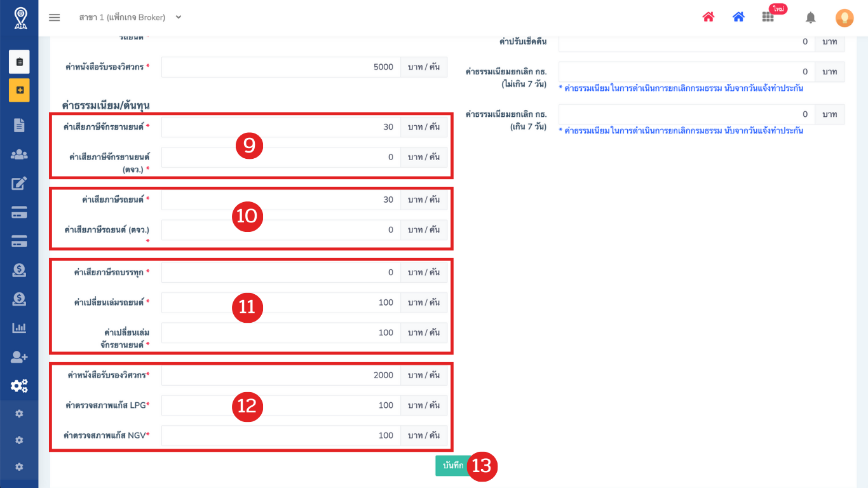Image resolution: width=868 pixels, height=488 pixels.
Task: Open the notifications bell icon
Action: 811,18
